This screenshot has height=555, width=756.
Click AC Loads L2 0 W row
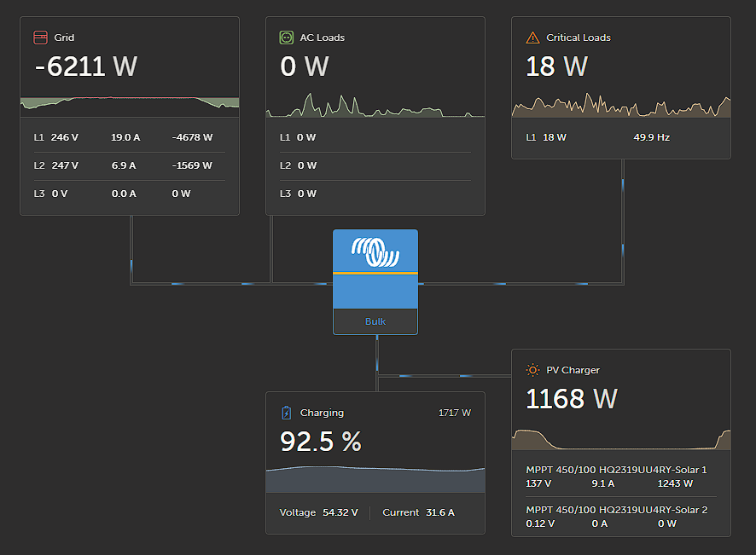[x=375, y=165]
